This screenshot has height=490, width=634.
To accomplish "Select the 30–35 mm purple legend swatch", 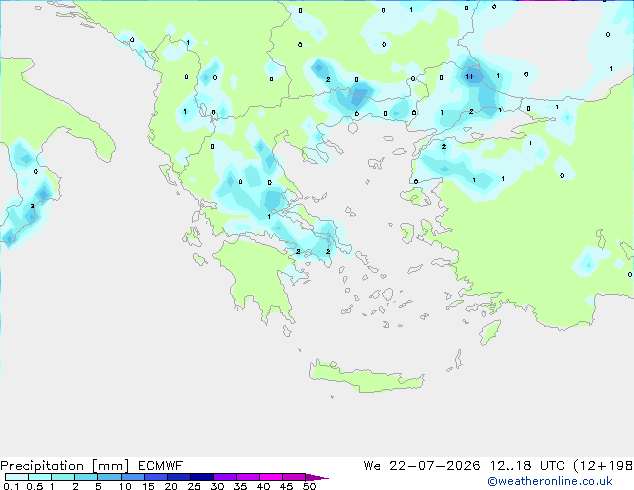I will 224,477.
